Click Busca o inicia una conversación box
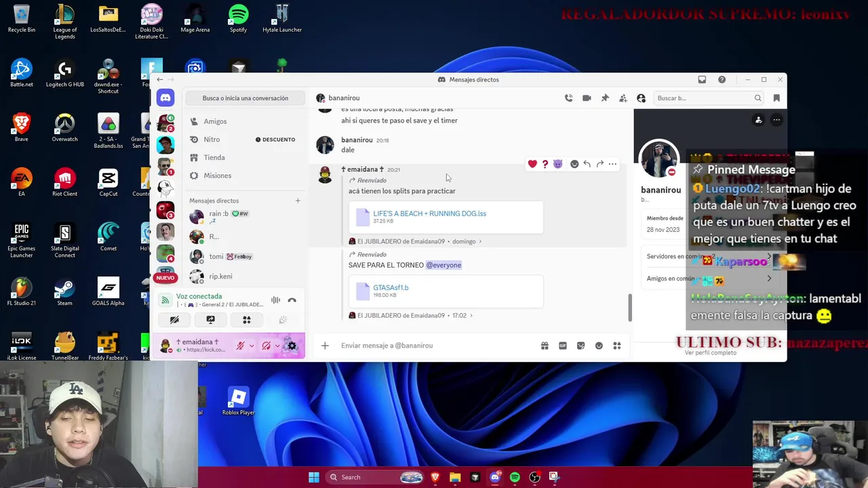868x488 pixels. pyautogui.click(x=245, y=98)
